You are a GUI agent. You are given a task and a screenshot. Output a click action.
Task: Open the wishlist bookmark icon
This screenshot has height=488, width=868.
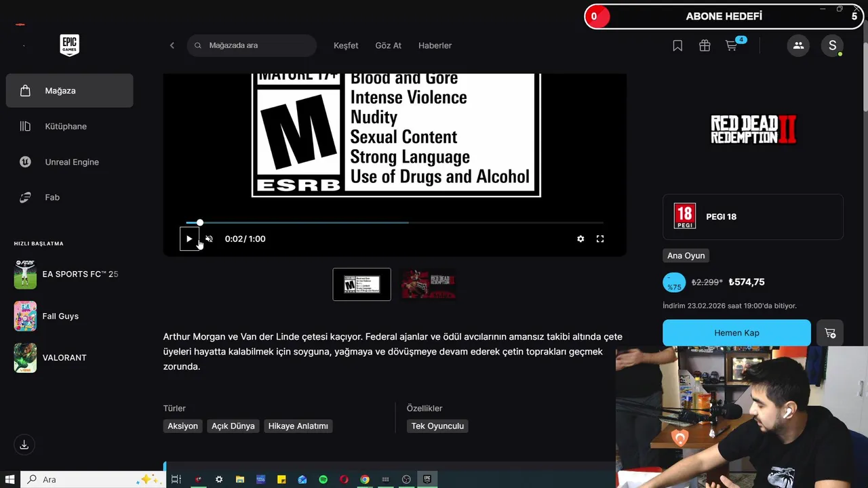pos(677,45)
